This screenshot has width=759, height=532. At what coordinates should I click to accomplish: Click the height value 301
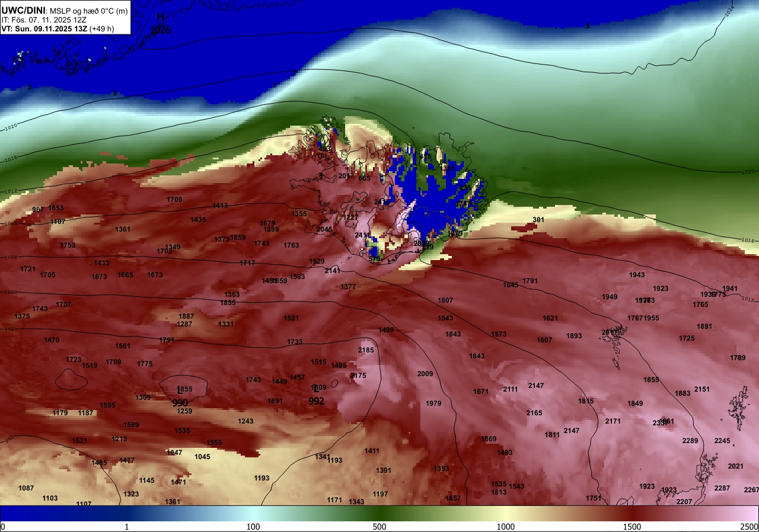(538, 220)
